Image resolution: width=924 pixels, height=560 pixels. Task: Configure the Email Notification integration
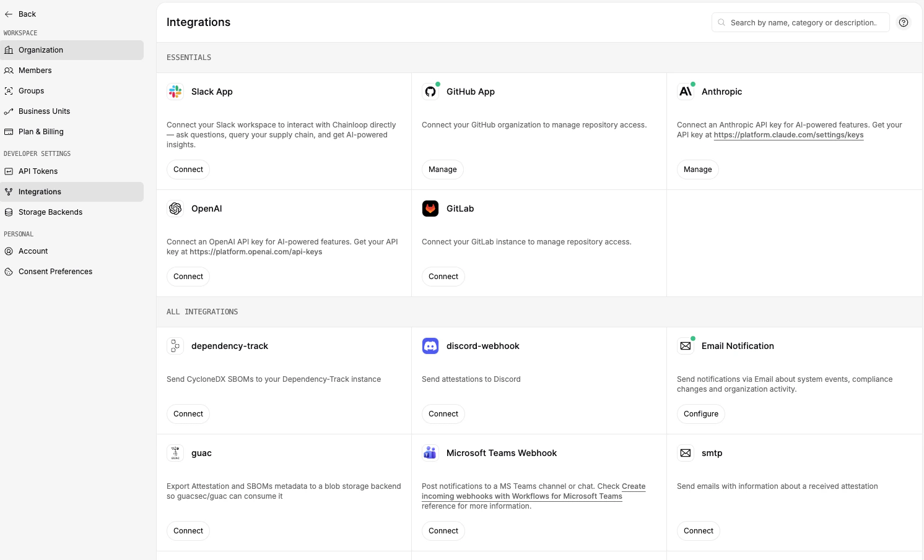[701, 414]
